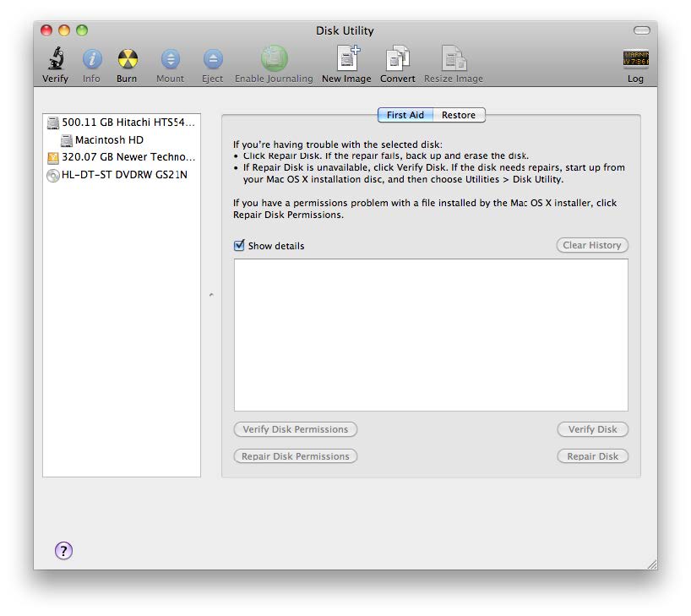Click the Burn toolbar icon
The image size is (691, 616).
click(x=127, y=59)
